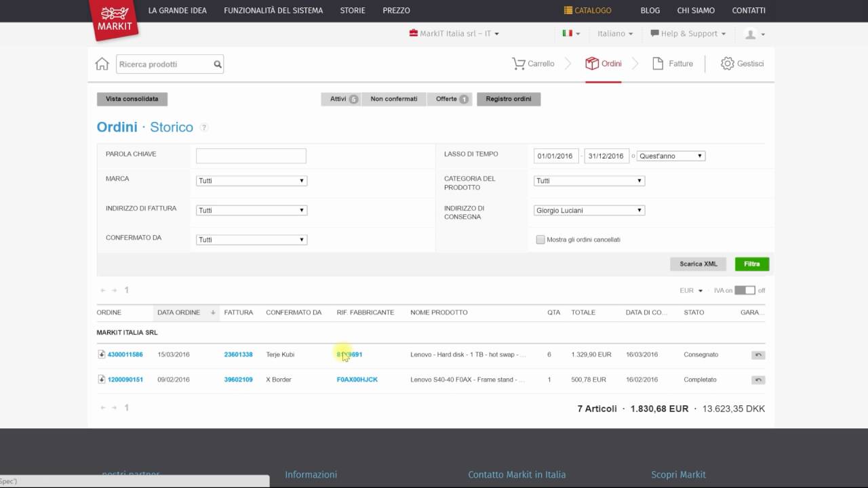The image size is (868, 488).
Task: Click the green Filtra button
Action: click(752, 264)
